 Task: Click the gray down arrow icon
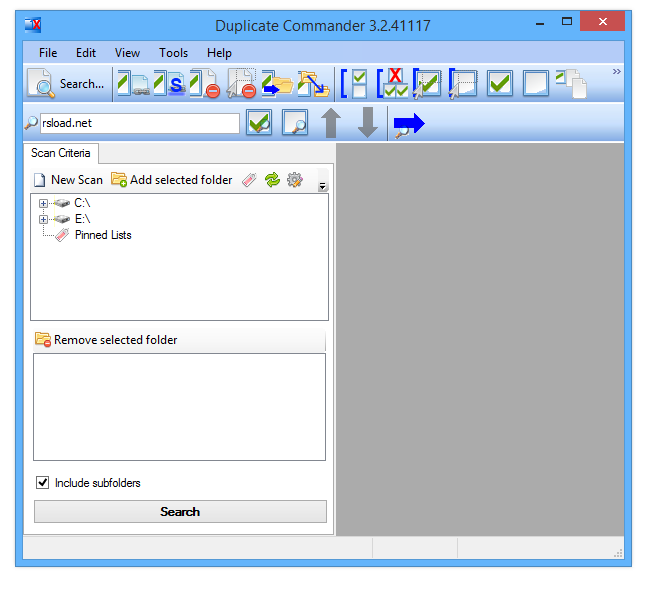tap(368, 123)
